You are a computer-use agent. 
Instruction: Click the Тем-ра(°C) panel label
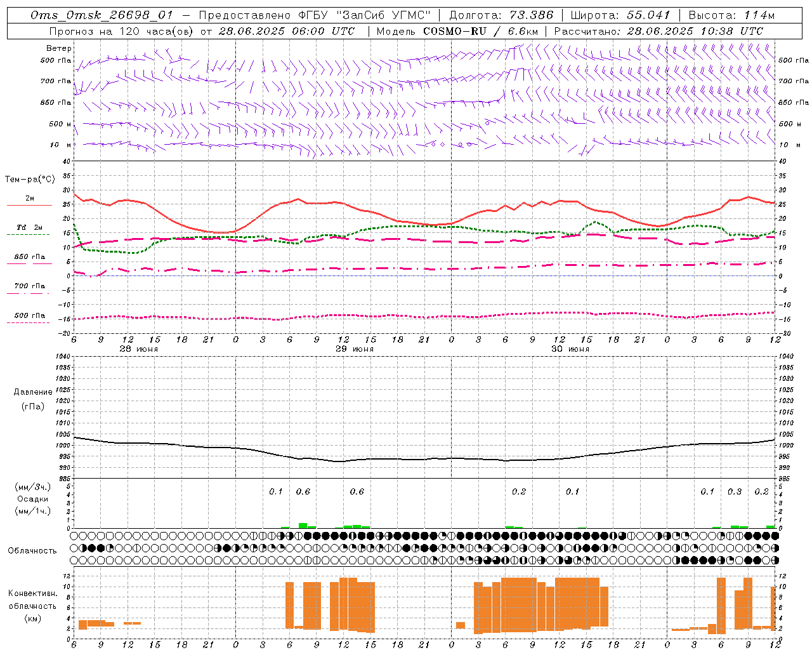30,180
